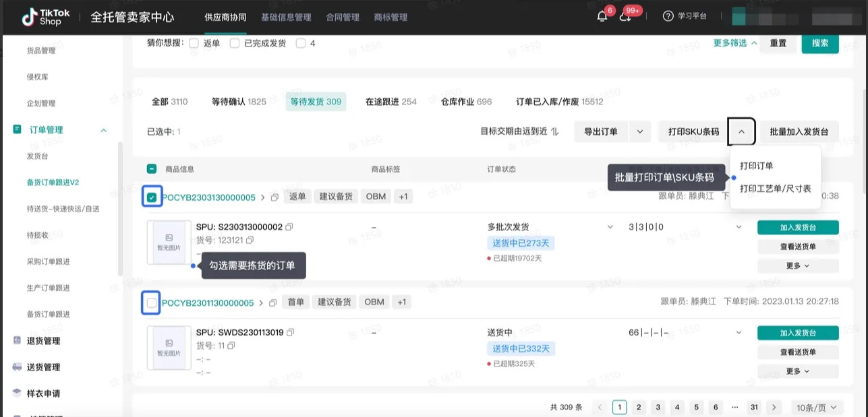This screenshot has width=868, height=417.
Task: Expand the 66|-|-|- quantity dropdown
Action: click(739, 333)
